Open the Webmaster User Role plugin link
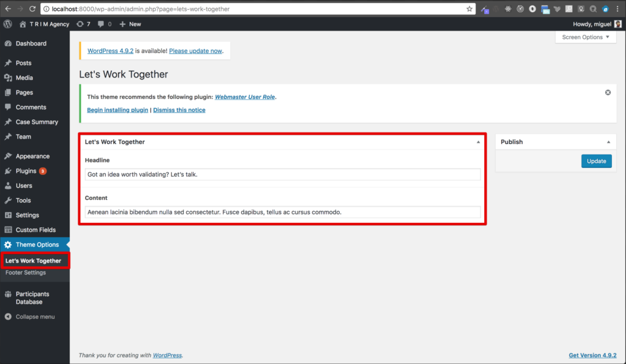 tap(245, 97)
